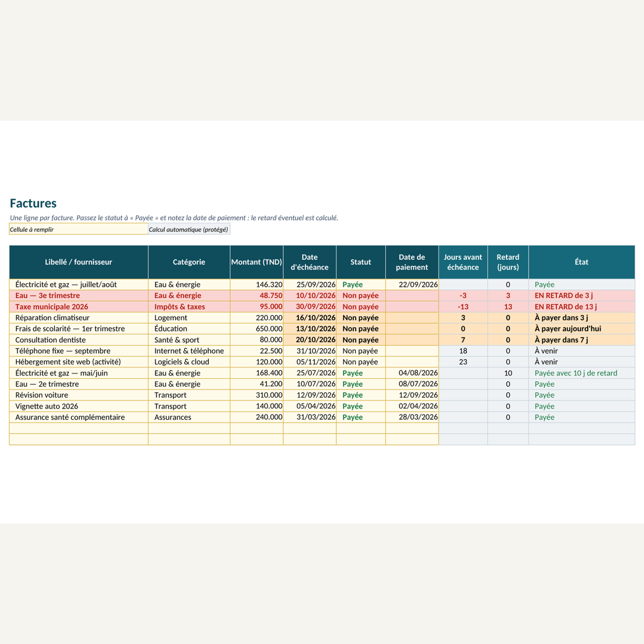The image size is (644, 644).
Task: Select cell 'Taxe municipale 2026'
Action: pyautogui.click(x=79, y=306)
